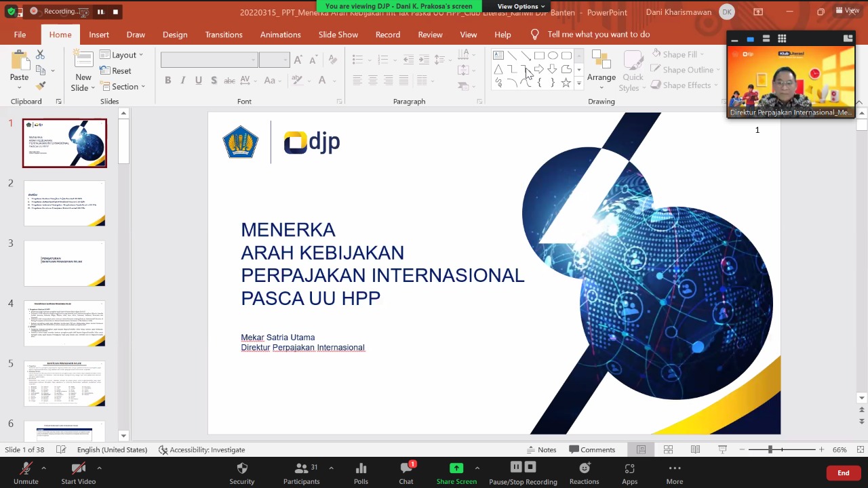The width and height of the screenshot is (868, 488).
Task: Click the Security shield icon
Action: [x=242, y=468]
